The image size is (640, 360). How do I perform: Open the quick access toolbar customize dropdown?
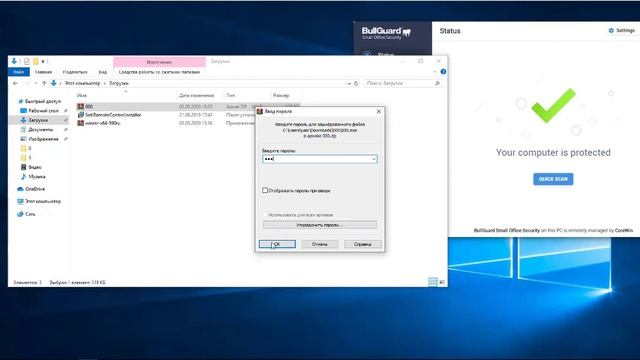pyautogui.click(x=43, y=62)
